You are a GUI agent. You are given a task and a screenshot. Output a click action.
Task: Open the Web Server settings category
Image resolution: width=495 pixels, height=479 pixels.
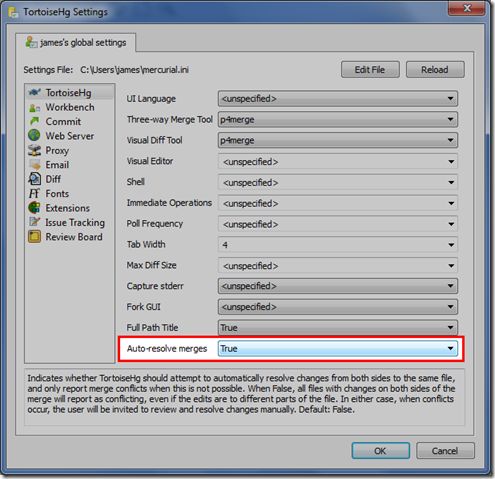(70, 136)
